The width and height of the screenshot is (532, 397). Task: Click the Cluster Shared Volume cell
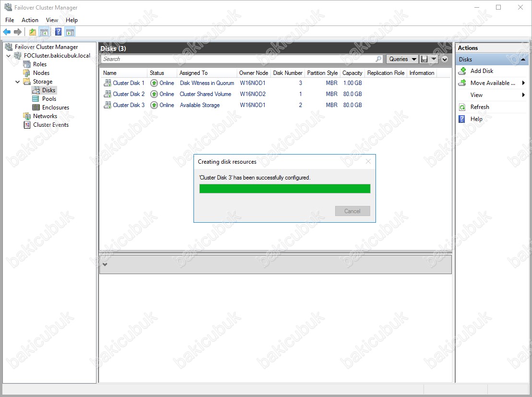206,94
